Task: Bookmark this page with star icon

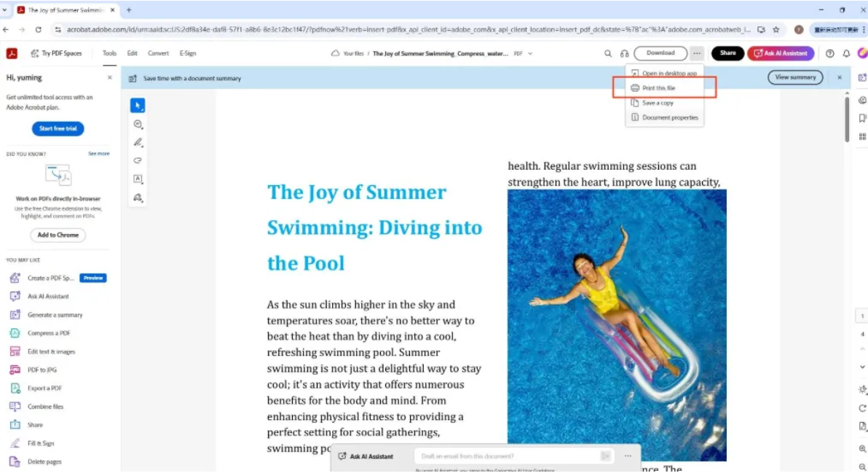Action: coord(776,29)
